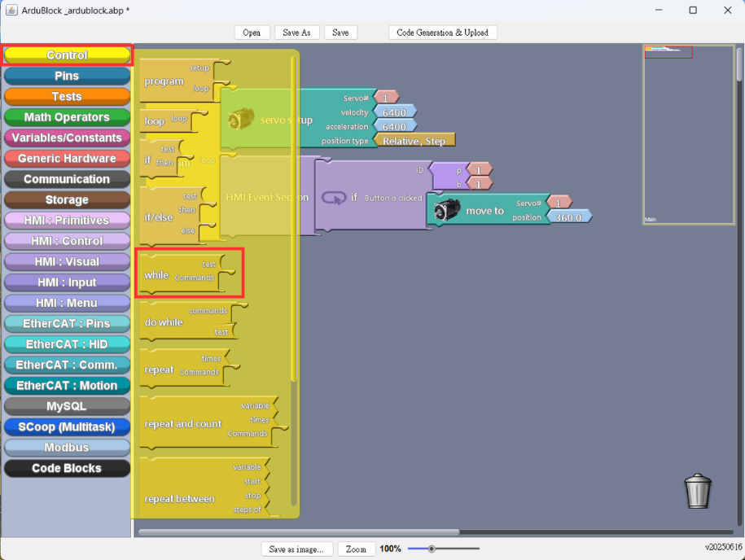Open HMI : Input category

click(67, 282)
